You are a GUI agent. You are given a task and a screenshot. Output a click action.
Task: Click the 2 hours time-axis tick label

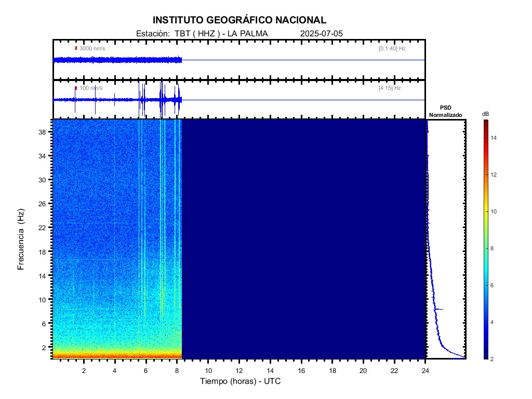[x=84, y=371]
